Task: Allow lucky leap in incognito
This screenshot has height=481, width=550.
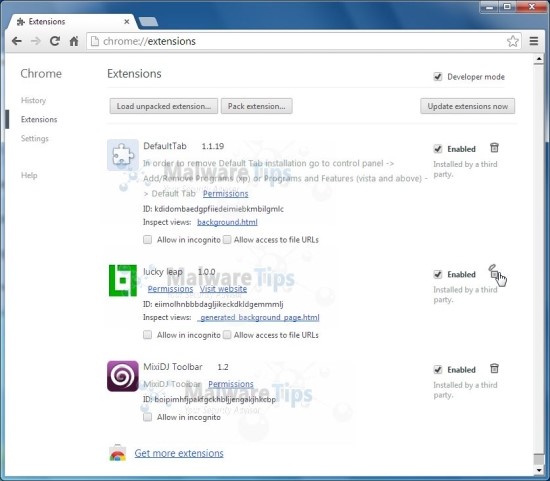Action: tap(147, 335)
